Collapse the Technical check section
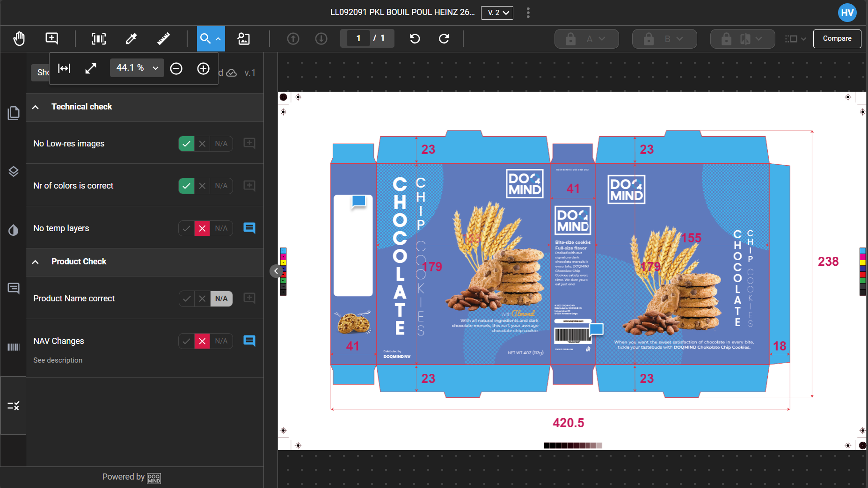 36,107
